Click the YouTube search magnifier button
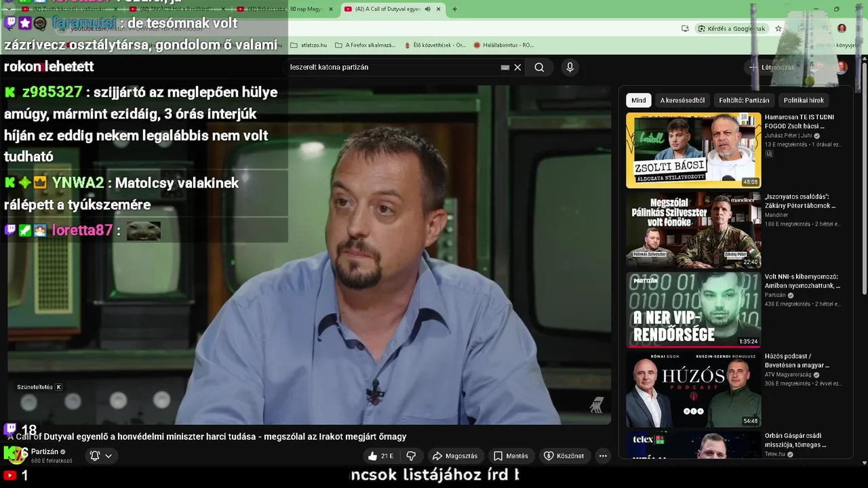This screenshot has height=488, width=868. (x=539, y=67)
